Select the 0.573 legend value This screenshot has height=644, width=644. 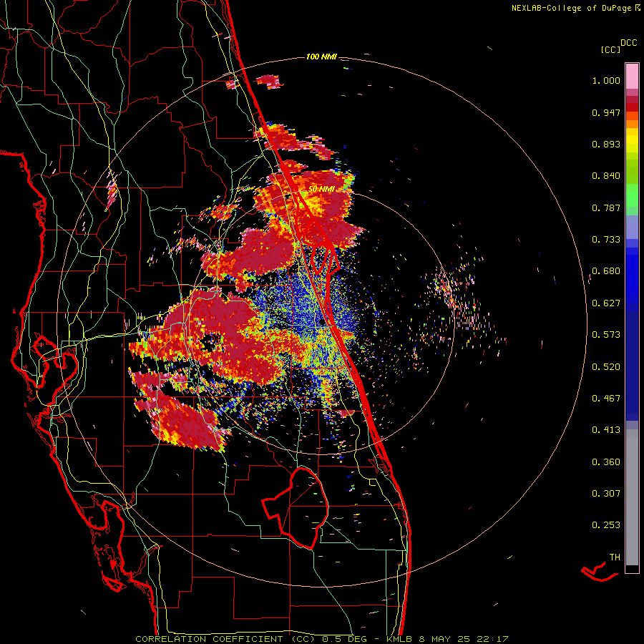[x=606, y=335]
